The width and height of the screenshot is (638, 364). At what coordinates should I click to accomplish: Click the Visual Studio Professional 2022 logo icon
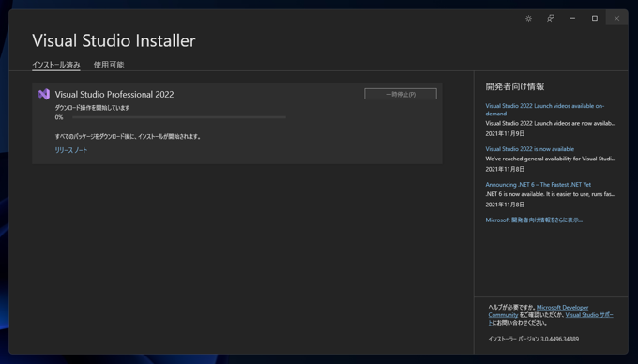point(43,95)
